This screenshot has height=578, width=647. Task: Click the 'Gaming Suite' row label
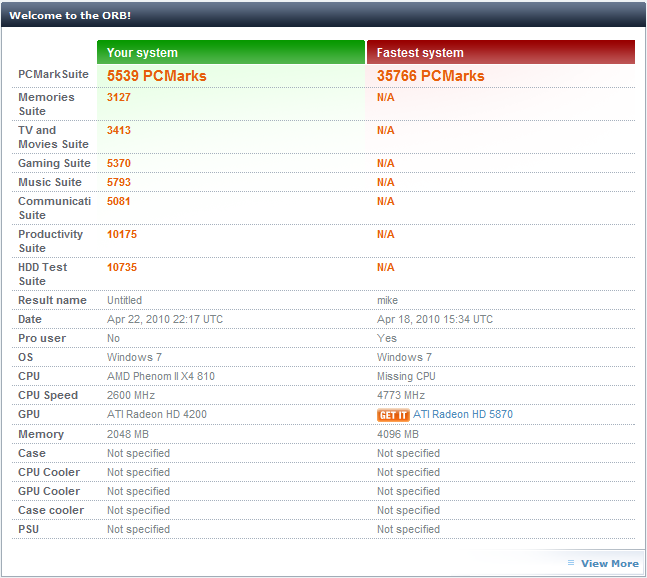[54, 163]
